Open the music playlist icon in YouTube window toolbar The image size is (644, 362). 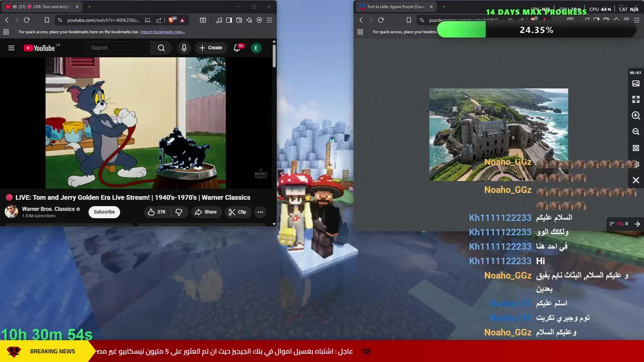(x=219, y=20)
